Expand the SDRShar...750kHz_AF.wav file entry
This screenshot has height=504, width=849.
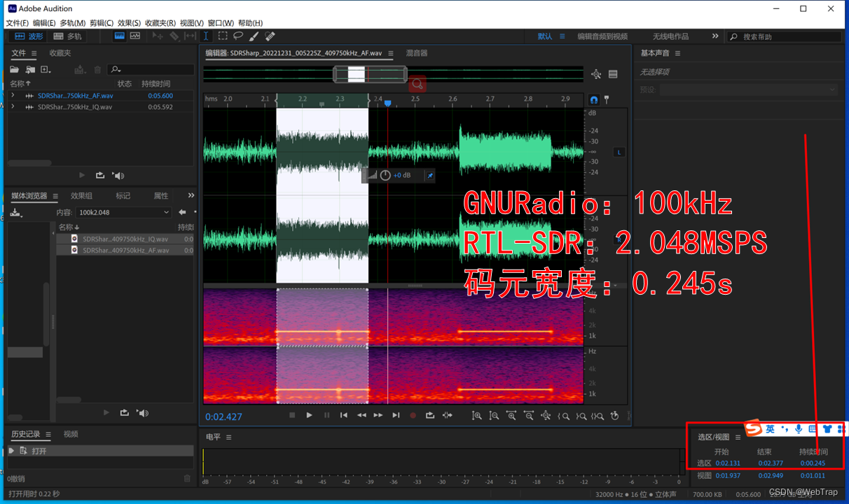[13, 95]
